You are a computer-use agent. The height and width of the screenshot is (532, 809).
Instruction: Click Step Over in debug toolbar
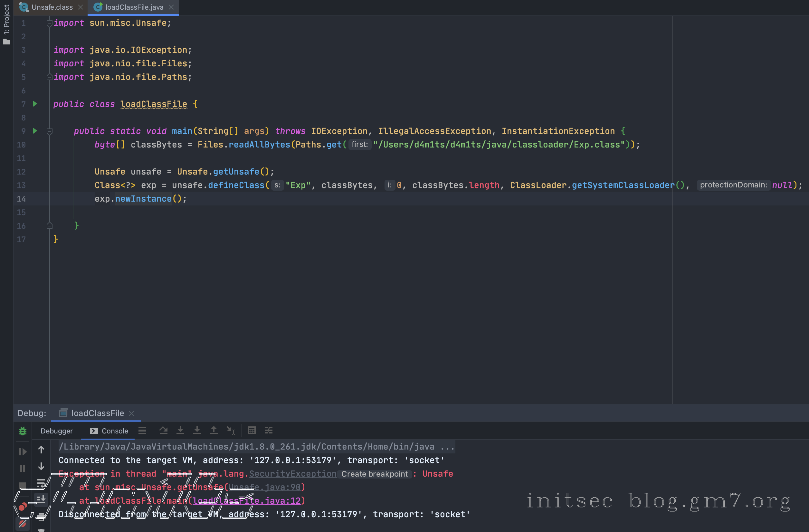click(164, 430)
